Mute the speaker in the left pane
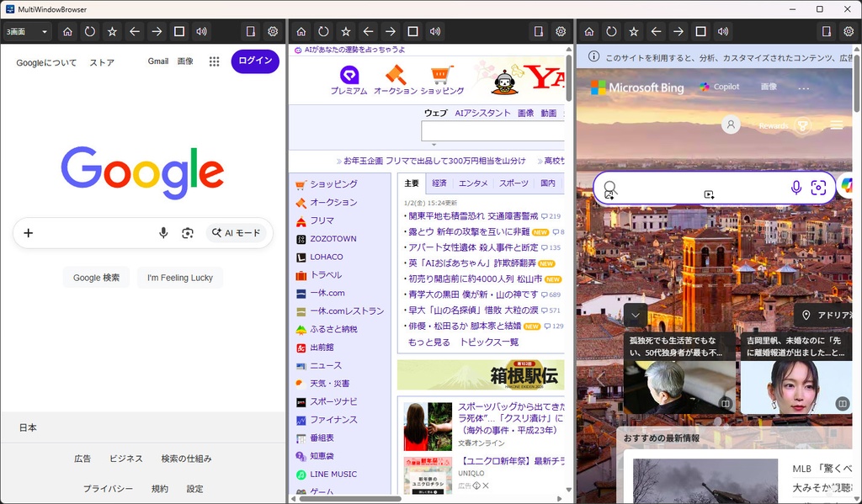This screenshot has width=862, height=504. point(201,31)
